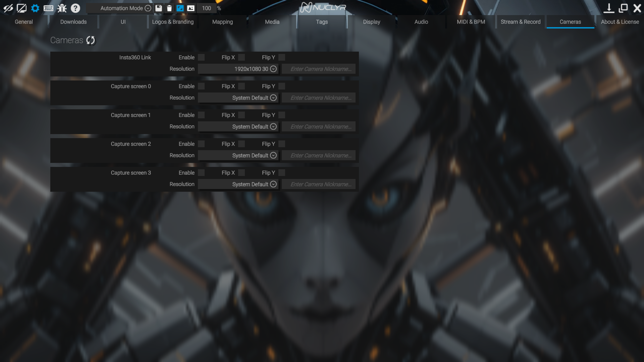The height and width of the screenshot is (362, 644).
Task: Click the background image picture icon
Action: point(191,8)
